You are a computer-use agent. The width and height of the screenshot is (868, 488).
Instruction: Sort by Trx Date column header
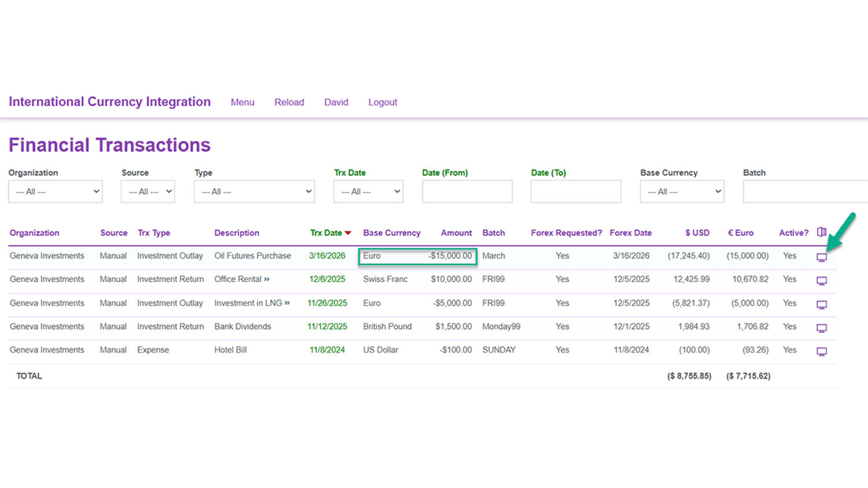[326, 233]
